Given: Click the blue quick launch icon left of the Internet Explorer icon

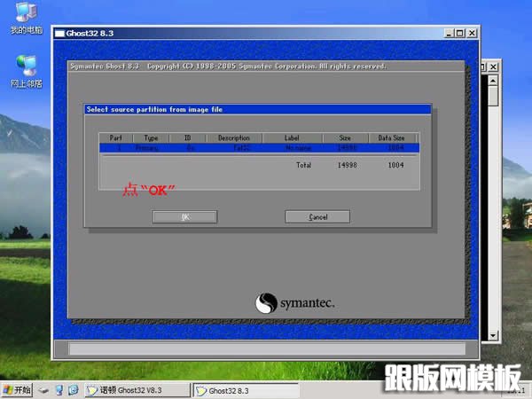Looking at the screenshot, I should [x=59, y=390].
